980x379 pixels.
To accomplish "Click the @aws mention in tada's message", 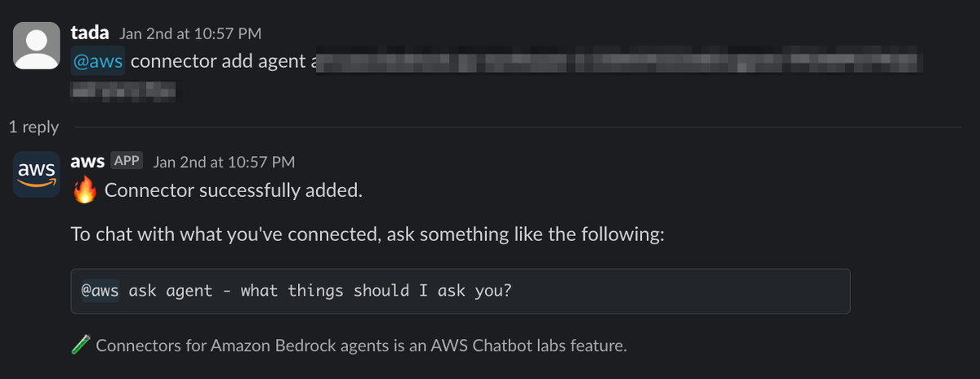I will [x=98, y=63].
